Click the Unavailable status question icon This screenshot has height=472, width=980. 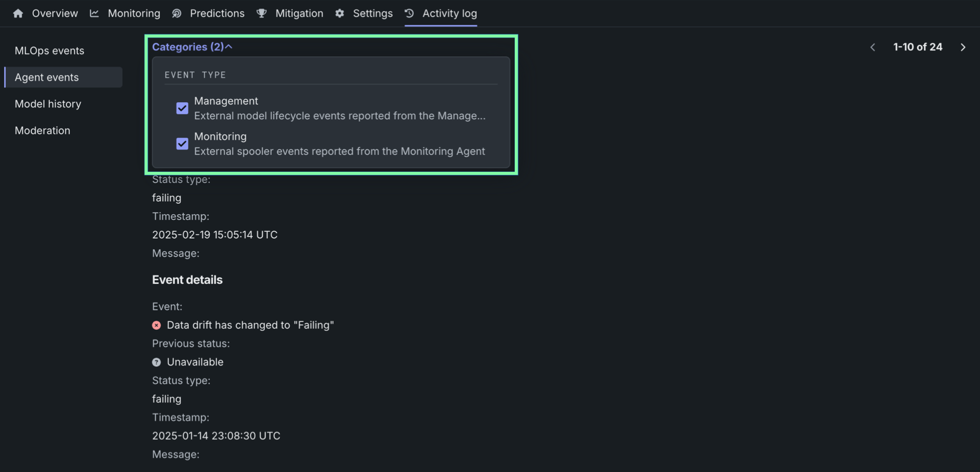[157, 362]
